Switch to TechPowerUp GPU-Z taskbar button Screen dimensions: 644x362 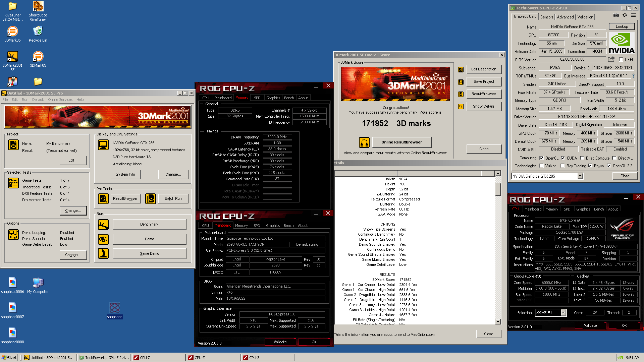click(104, 358)
